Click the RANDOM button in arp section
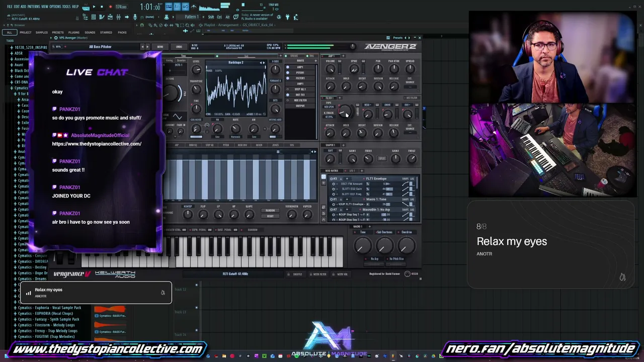 [x=270, y=211]
